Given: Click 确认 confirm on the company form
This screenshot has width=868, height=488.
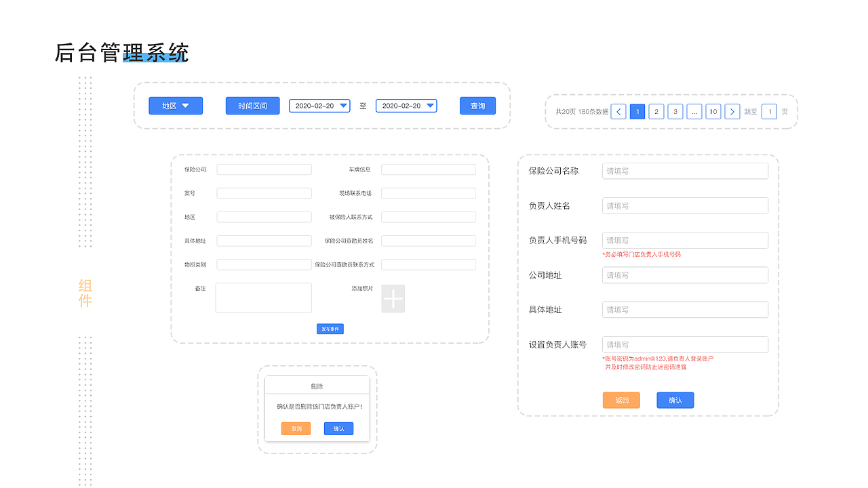Looking at the screenshot, I should [x=675, y=400].
